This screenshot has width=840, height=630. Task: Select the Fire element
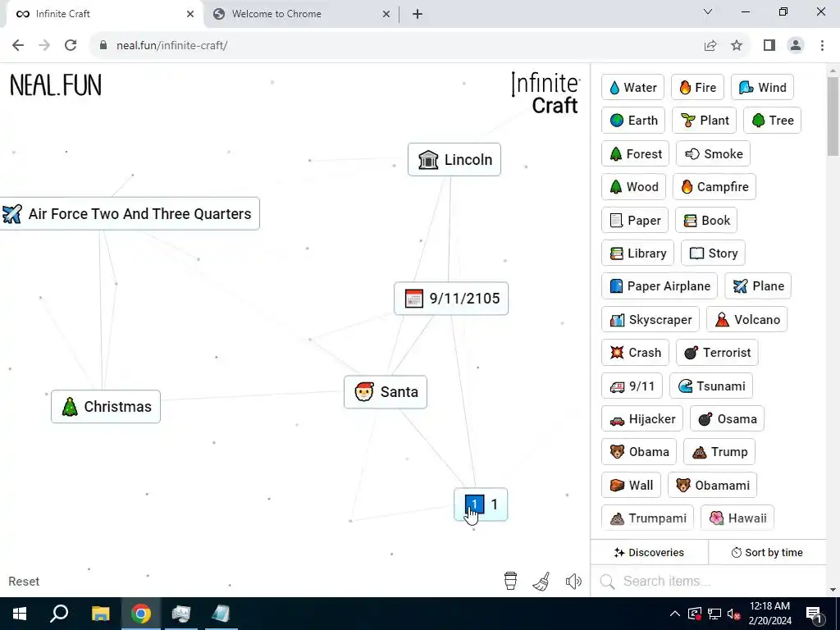tap(697, 87)
